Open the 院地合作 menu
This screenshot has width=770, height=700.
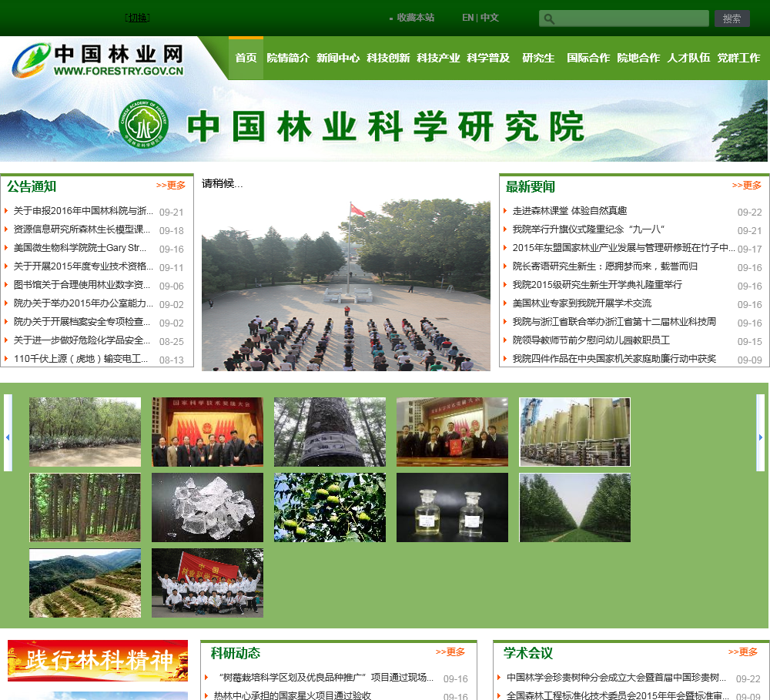(x=638, y=58)
